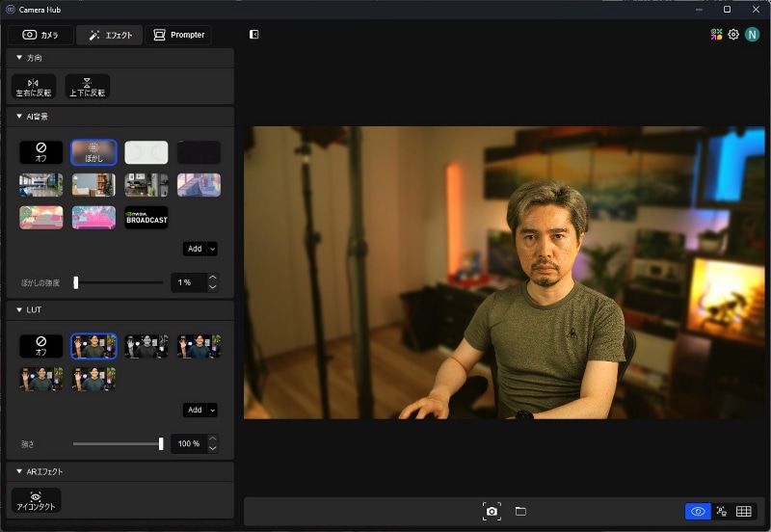The height and width of the screenshot is (532, 771).
Task: Adjust the LUT 強さ strength slider
Action: click(x=161, y=444)
